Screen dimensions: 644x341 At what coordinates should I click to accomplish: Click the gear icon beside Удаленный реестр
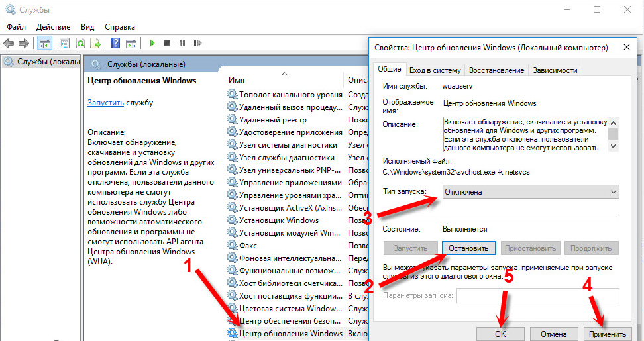[233, 120]
